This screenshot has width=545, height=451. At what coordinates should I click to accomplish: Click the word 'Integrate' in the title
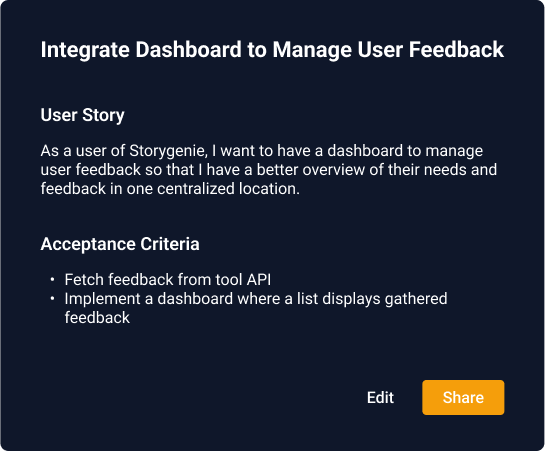pyautogui.click(x=85, y=50)
